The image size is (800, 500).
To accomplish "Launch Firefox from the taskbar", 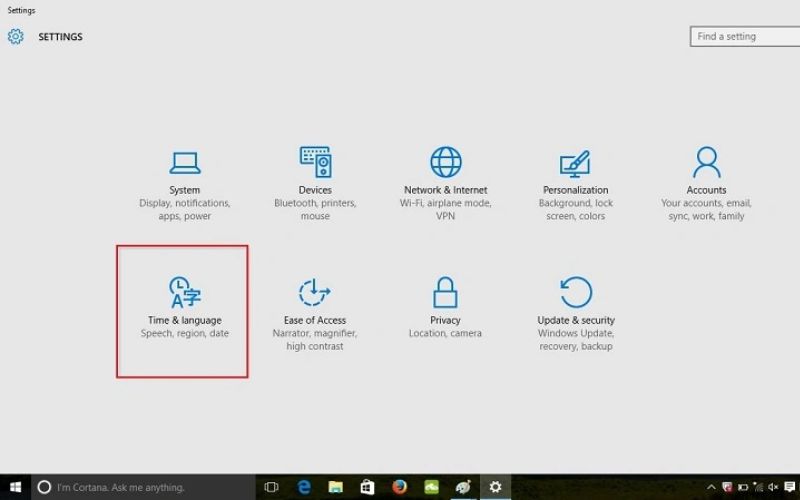I will click(x=399, y=487).
